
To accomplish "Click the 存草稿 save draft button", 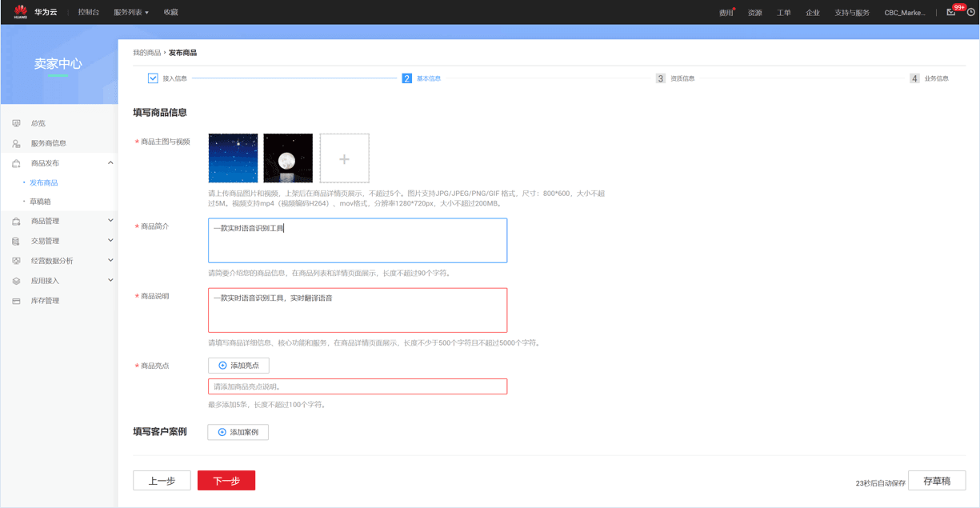I will [x=937, y=481].
